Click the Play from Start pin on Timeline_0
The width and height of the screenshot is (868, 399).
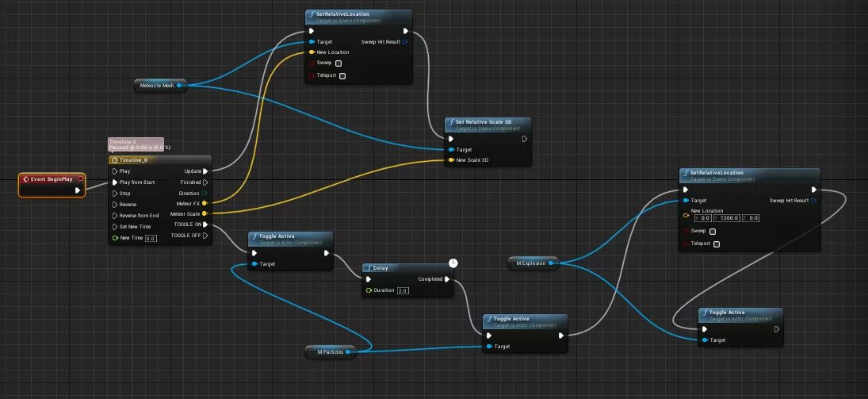[x=115, y=182]
